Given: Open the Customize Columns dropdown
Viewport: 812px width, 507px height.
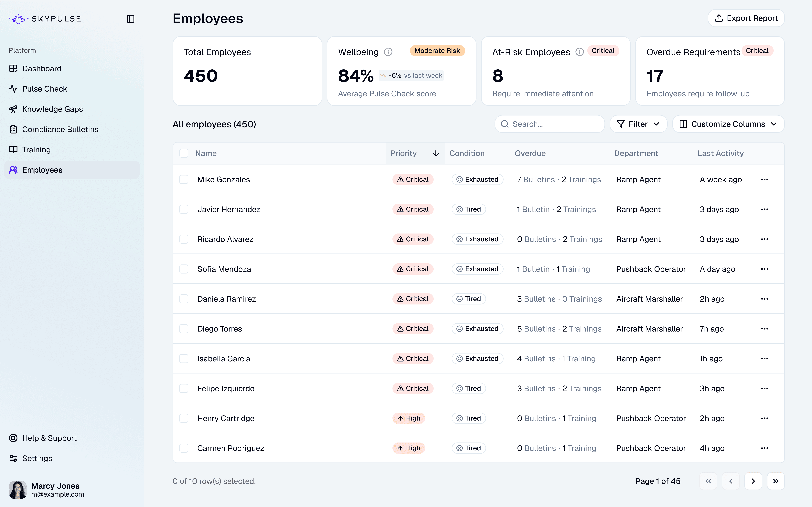Looking at the screenshot, I should point(728,124).
